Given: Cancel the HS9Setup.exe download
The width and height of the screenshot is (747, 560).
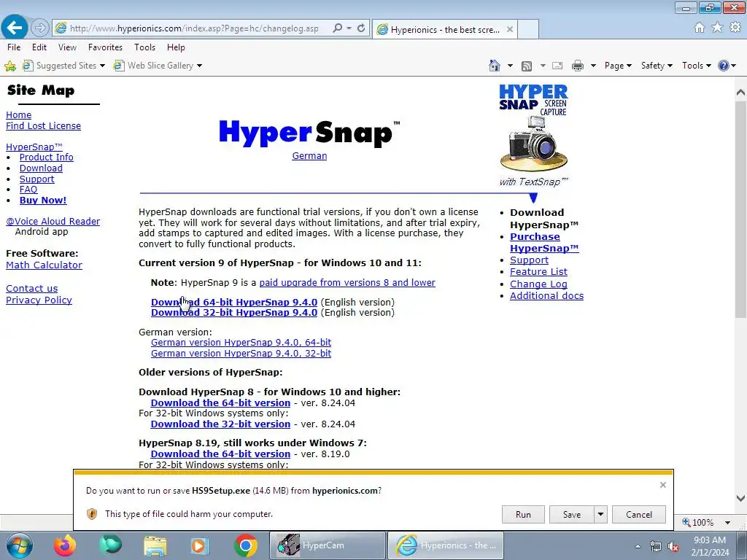Looking at the screenshot, I should 639,514.
